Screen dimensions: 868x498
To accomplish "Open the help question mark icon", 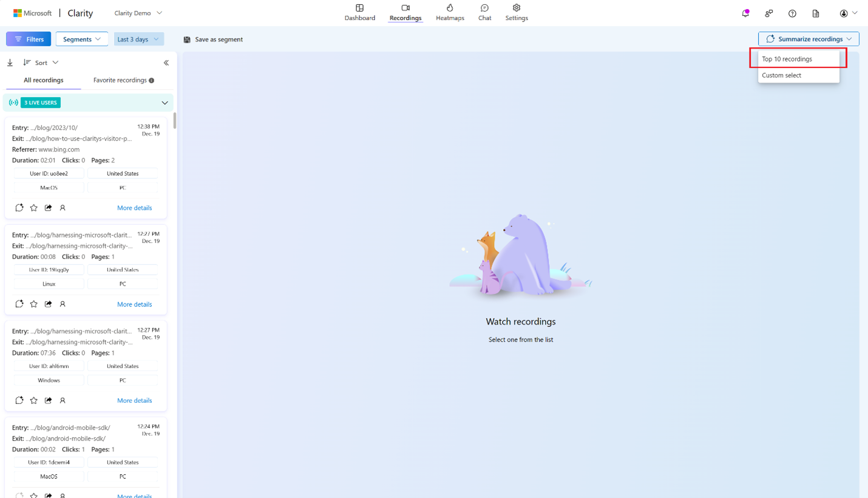I will (792, 13).
